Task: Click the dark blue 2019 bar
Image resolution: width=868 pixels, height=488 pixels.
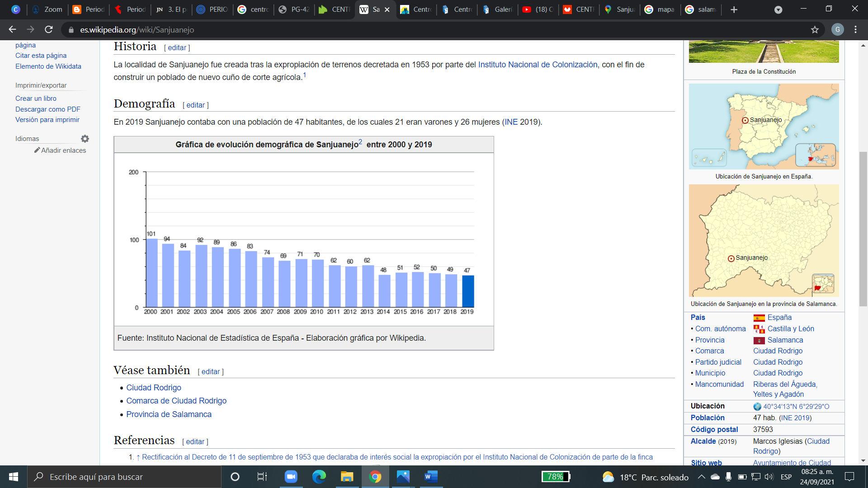Action: [467, 291]
